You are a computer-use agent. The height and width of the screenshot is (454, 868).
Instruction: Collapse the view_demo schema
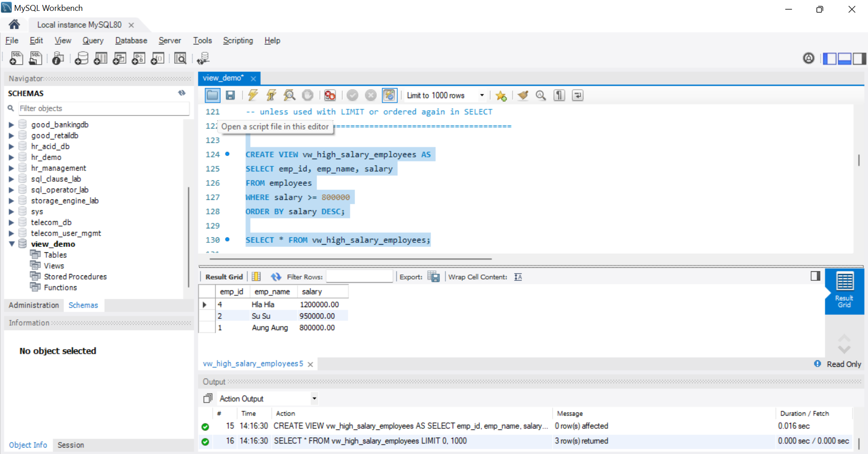pos(11,244)
